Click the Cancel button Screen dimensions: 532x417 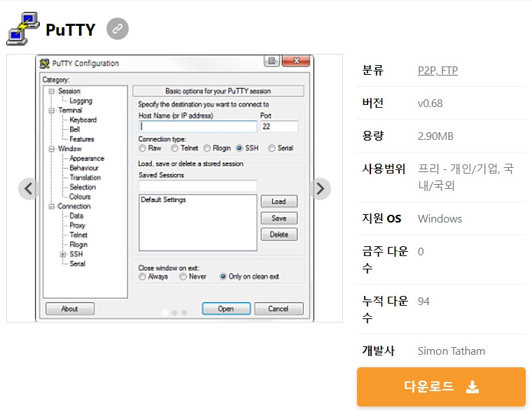[x=279, y=309]
